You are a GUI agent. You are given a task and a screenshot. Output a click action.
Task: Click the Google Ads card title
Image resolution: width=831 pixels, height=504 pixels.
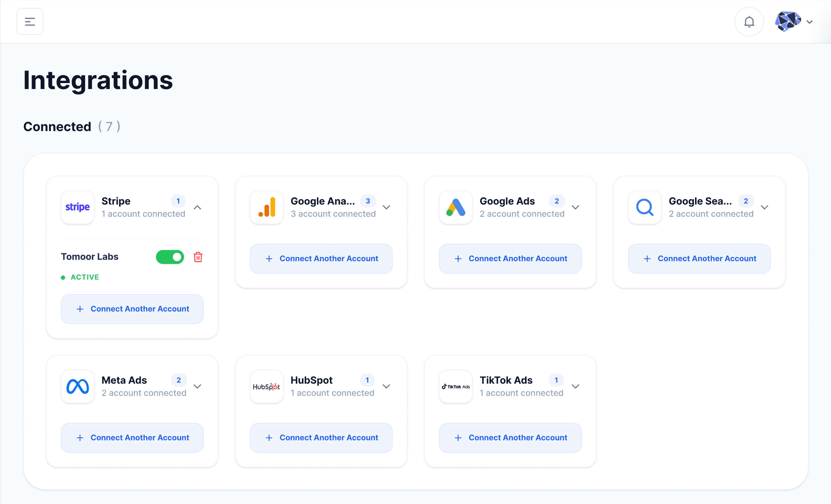pos(507,201)
